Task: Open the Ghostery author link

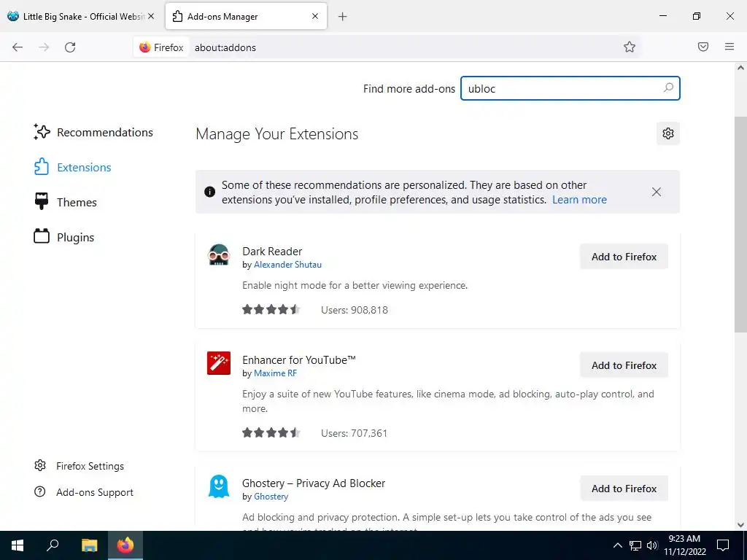Action: coord(271,497)
